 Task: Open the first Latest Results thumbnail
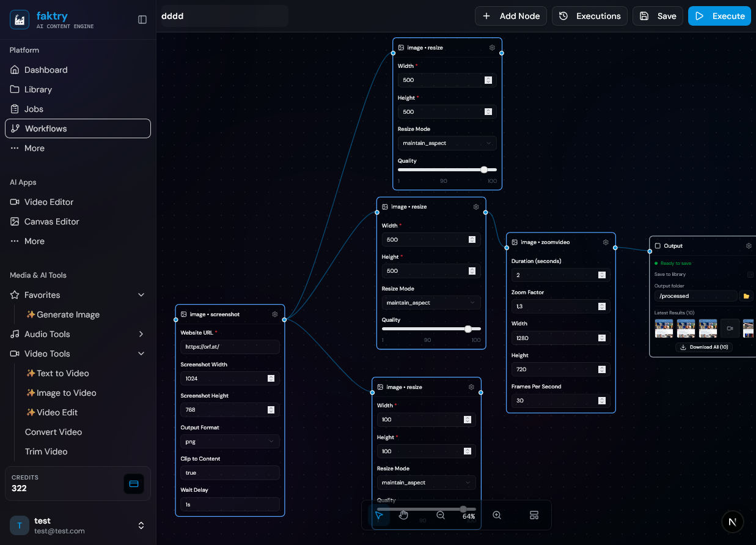(x=664, y=328)
